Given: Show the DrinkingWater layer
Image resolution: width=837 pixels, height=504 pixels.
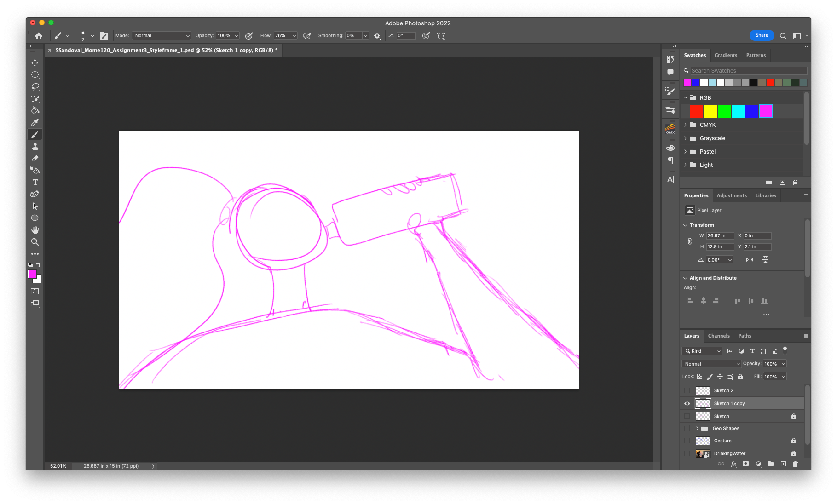Looking at the screenshot, I should [x=687, y=453].
